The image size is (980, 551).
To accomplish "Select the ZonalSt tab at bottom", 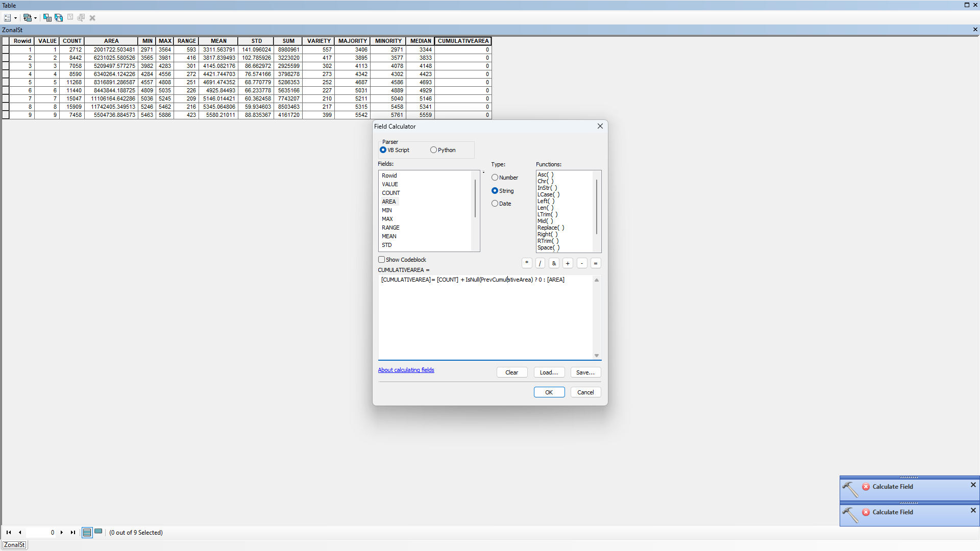I will 14,545.
